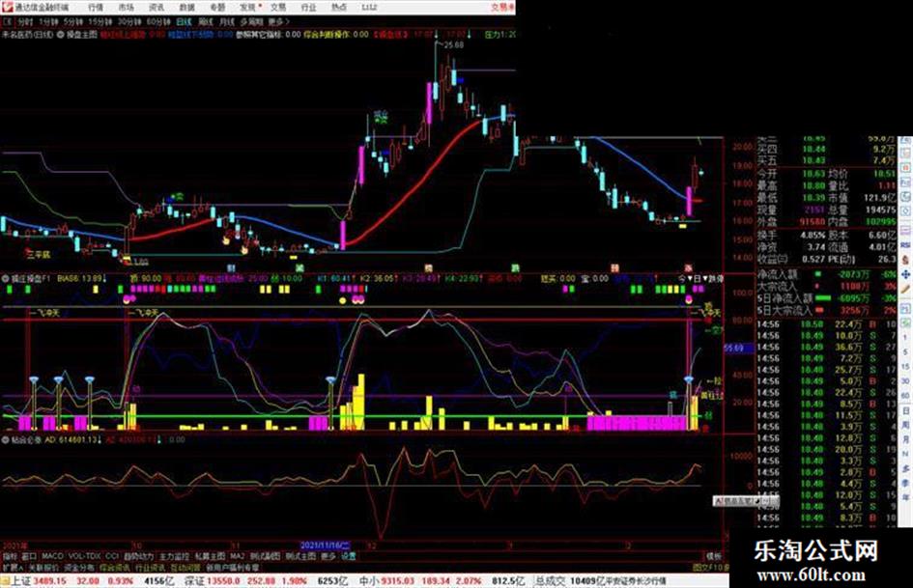The height and width of the screenshot is (588, 913).
Task: Open the 综合资讯 tab
Action: [115, 567]
